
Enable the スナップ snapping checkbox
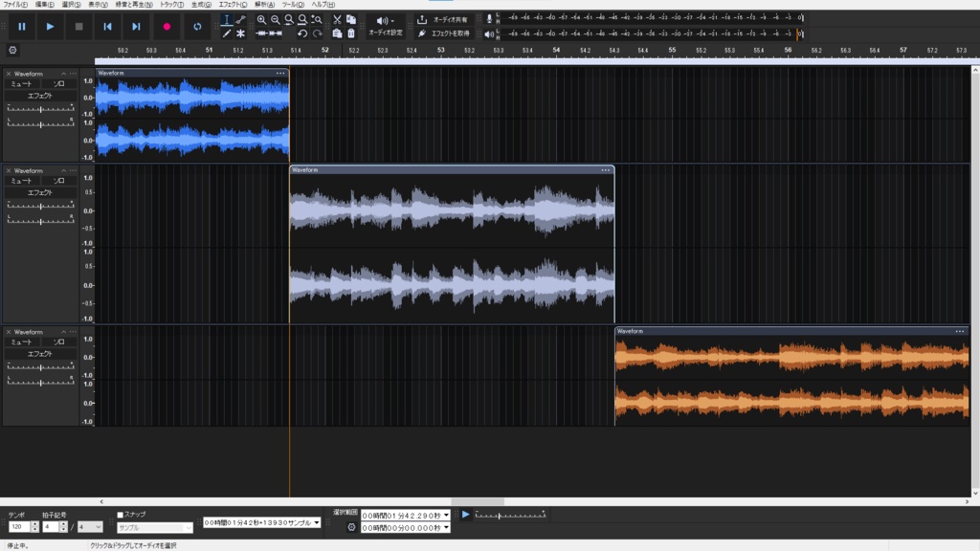[120, 514]
